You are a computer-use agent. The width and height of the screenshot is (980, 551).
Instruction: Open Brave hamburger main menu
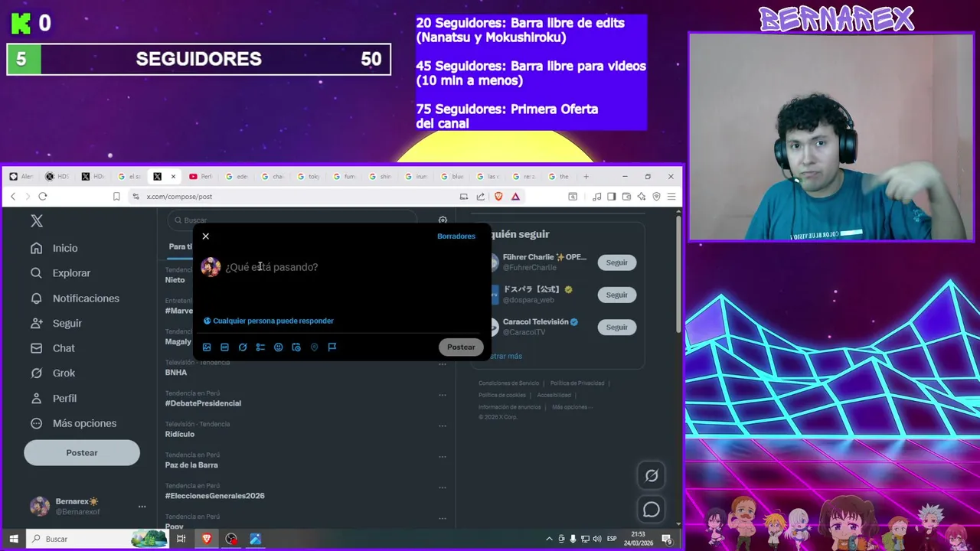tap(671, 197)
